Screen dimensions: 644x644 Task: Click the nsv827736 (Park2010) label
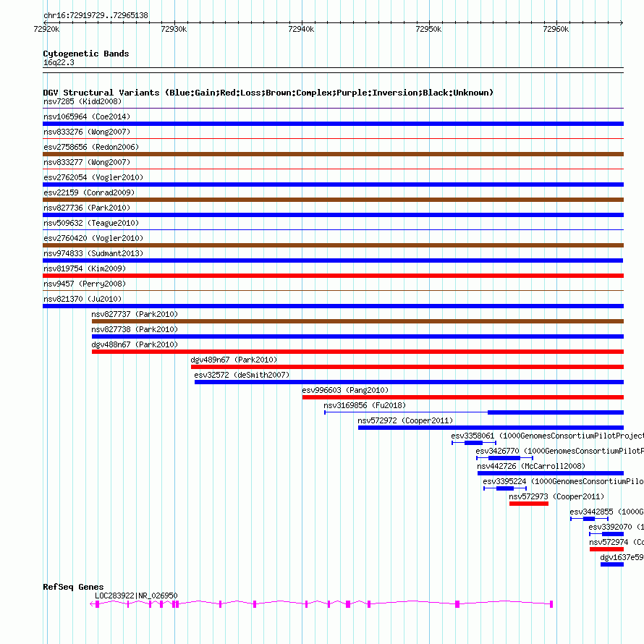(x=87, y=208)
